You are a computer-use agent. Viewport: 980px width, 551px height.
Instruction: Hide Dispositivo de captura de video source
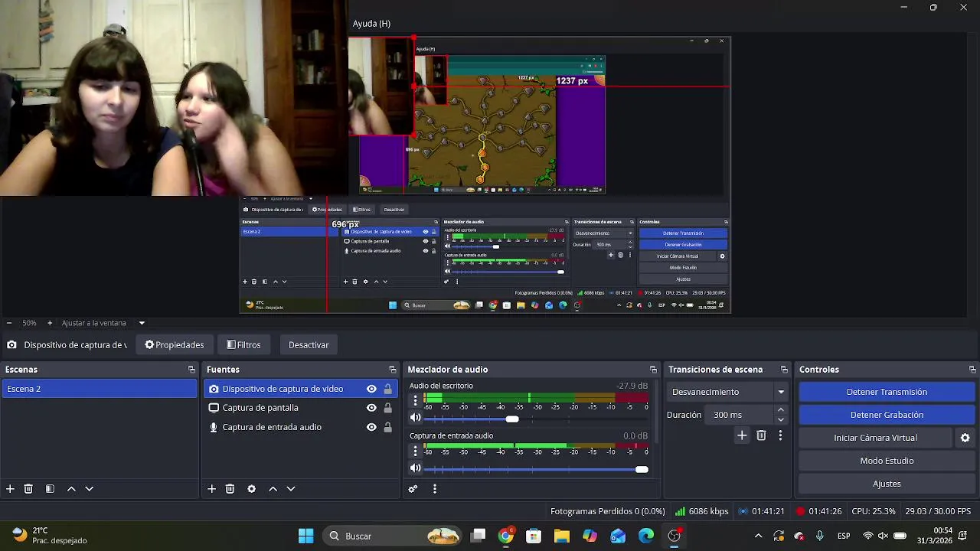pyautogui.click(x=371, y=389)
